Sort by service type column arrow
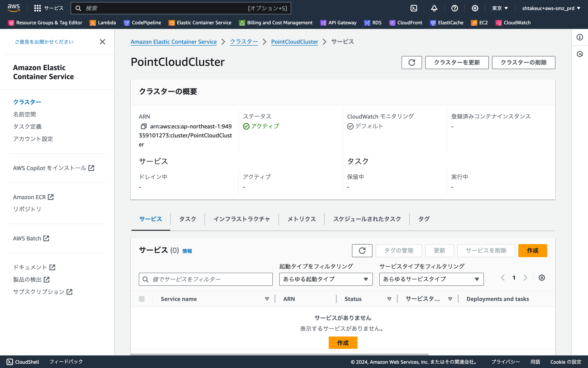Viewport: 588px width, 368px height. [x=450, y=299]
